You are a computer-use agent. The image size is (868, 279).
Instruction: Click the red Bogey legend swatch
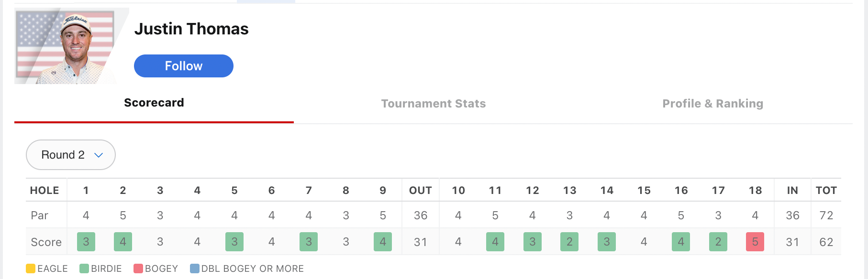[138, 268]
